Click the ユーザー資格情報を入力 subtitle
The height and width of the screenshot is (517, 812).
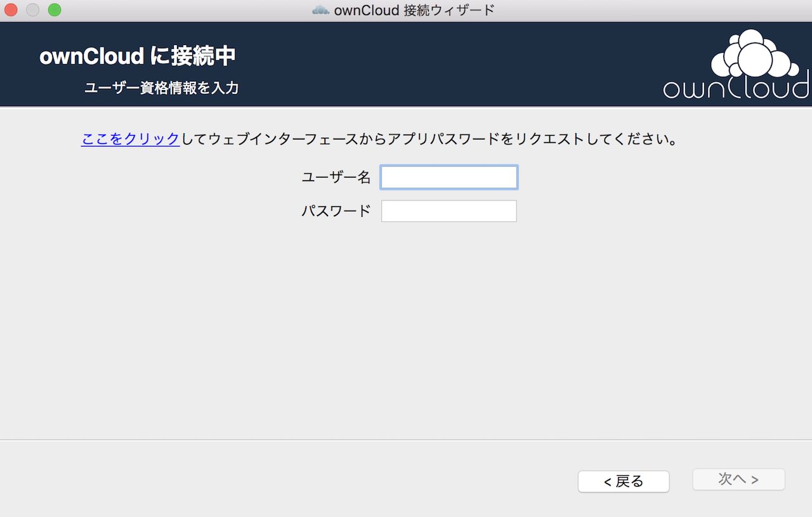(162, 88)
